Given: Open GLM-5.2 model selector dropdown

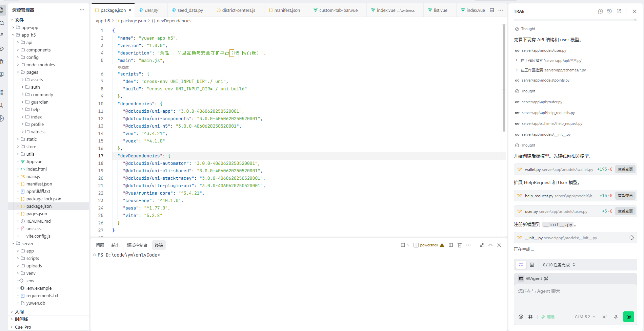Looking at the screenshot, I should click(585, 317).
